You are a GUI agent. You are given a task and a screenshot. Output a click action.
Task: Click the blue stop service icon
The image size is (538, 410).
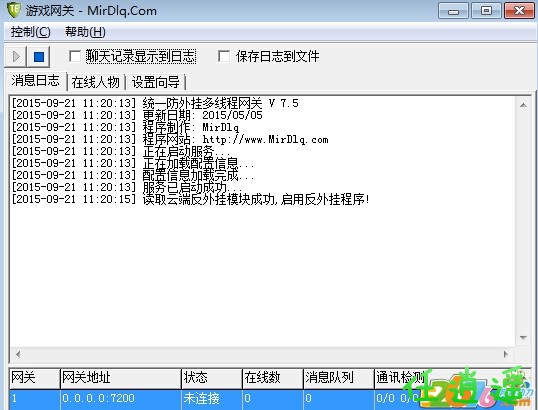coord(39,57)
